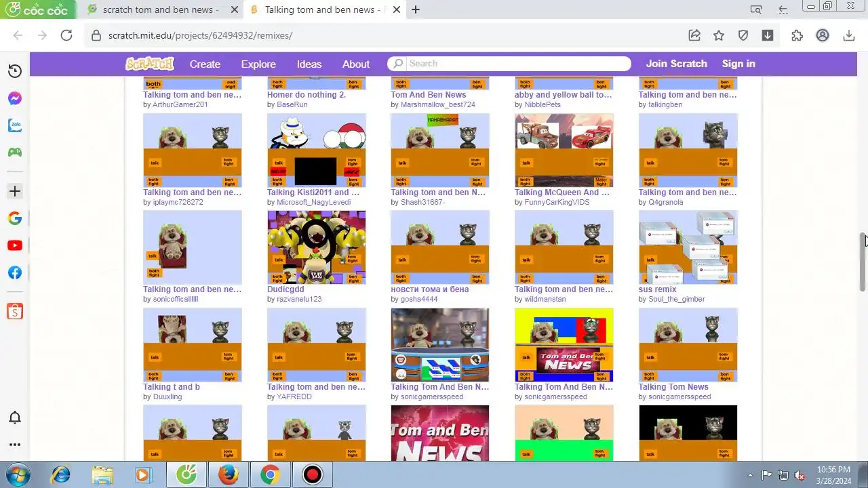Go to Scratch home via logo
The image size is (868, 488).
pos(150,64)
